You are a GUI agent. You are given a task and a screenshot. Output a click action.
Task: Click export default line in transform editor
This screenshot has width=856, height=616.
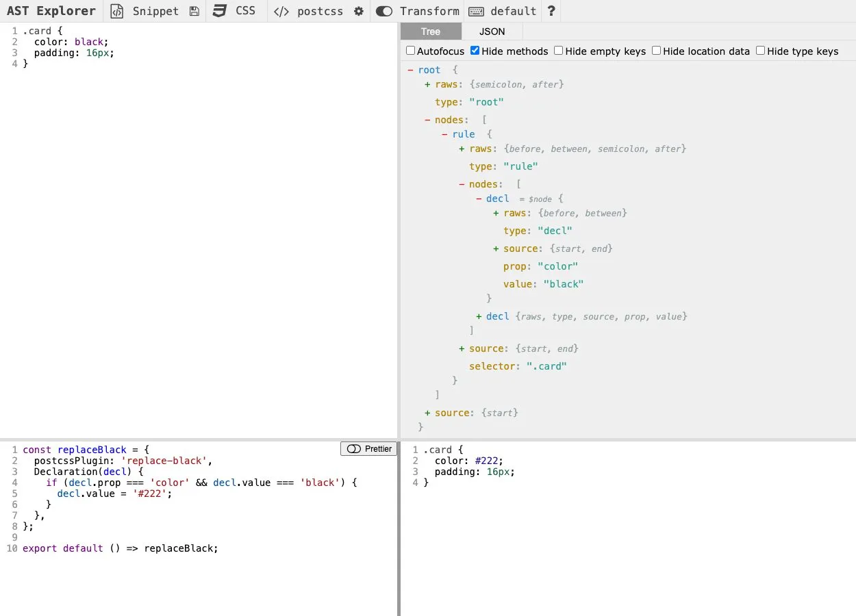[121, 548]
